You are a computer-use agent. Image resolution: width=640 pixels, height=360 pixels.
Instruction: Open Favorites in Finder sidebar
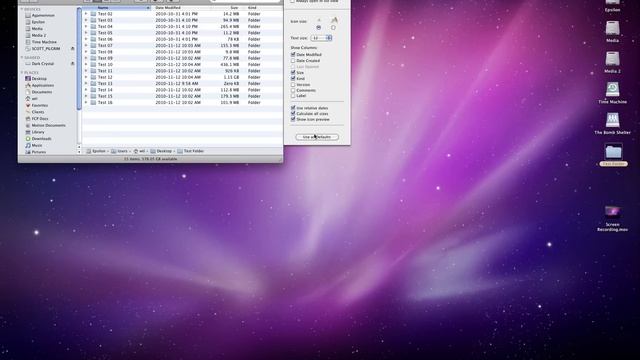pos(37,105)
